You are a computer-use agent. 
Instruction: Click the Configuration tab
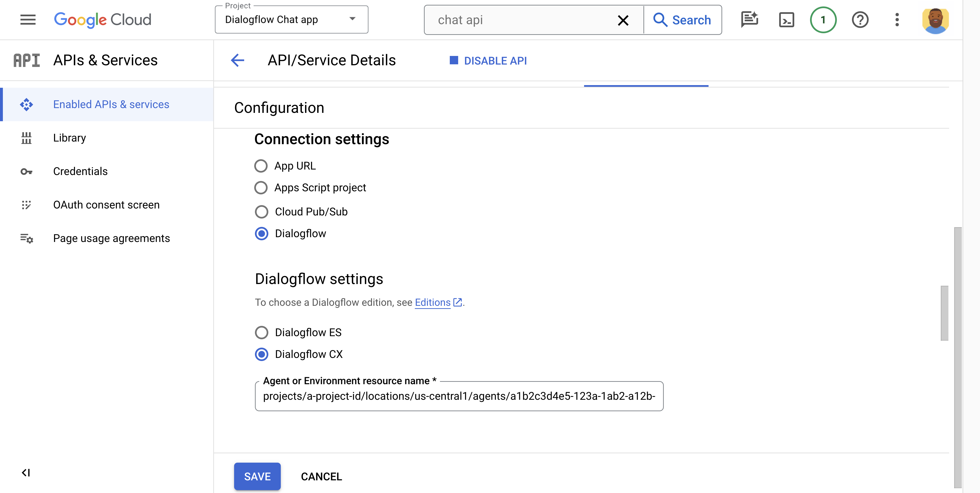(x=645, y=82)
